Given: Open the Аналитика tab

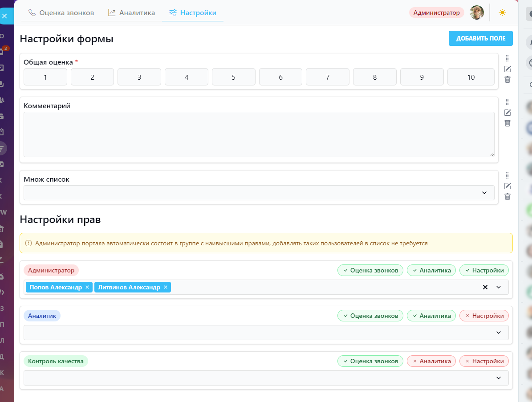Looking at the screenshot, I should [132, 13].
